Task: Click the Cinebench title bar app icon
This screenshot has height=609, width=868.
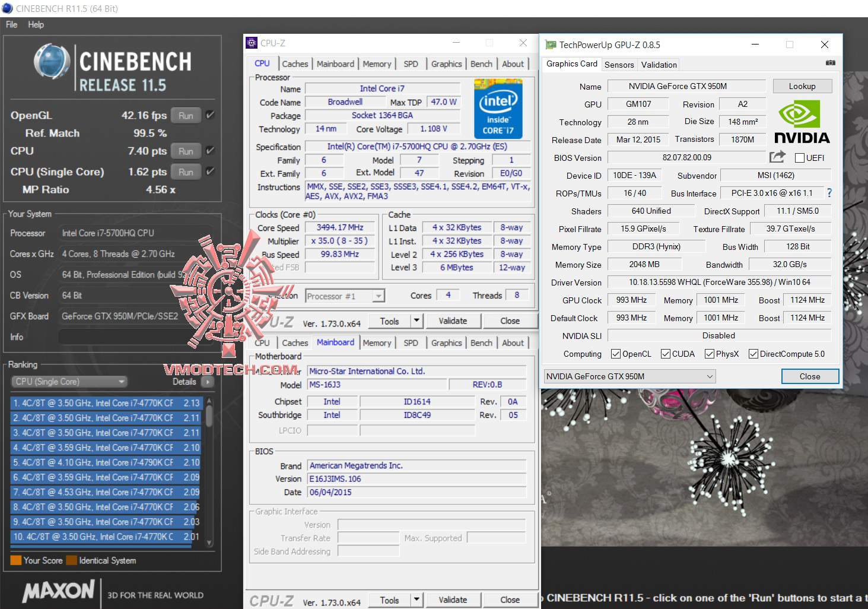Action: 7,8
